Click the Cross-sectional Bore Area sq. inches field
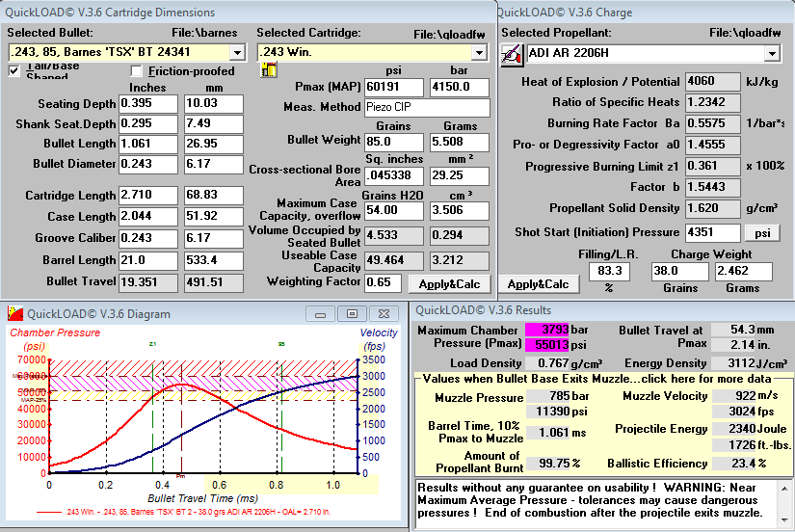795x532 pixels. coord(394,176)
